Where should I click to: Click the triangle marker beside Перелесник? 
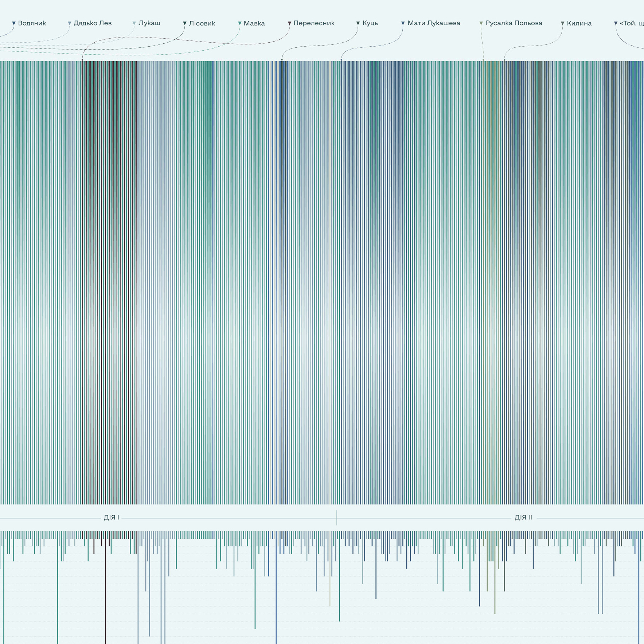click(x=290, y=23)
